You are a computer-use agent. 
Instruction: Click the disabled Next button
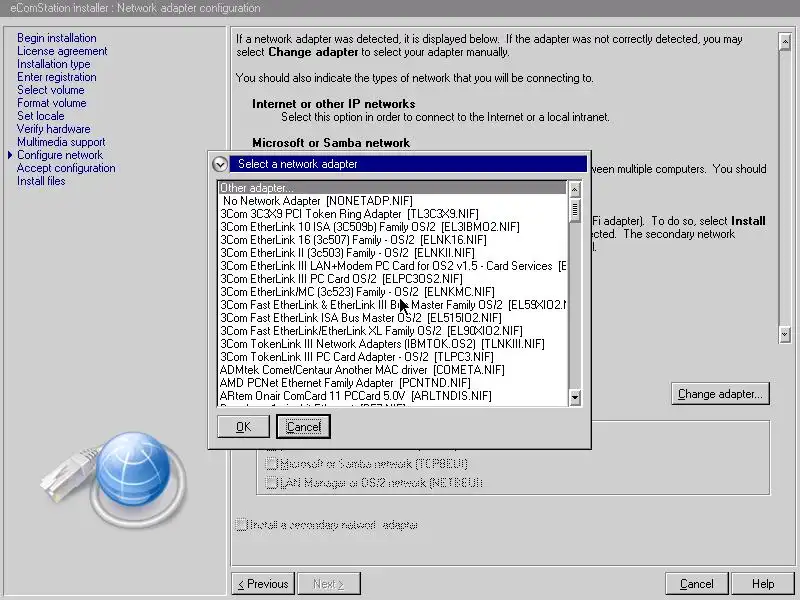329,584
